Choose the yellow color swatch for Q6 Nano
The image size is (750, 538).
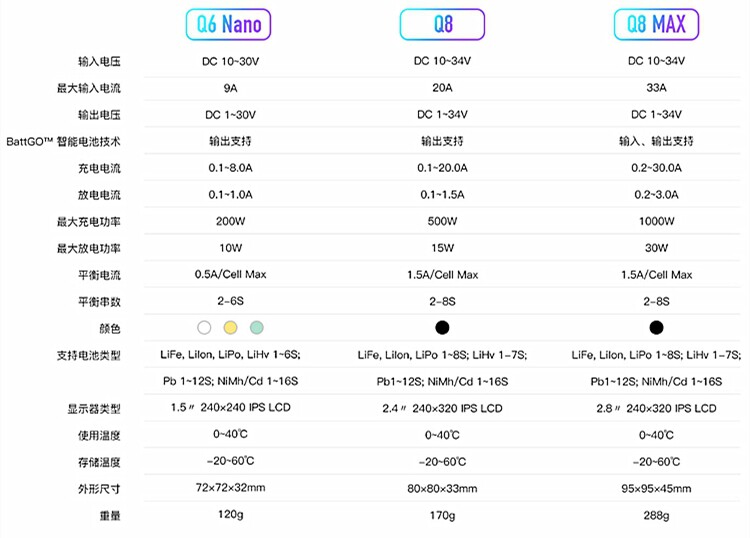231,328
